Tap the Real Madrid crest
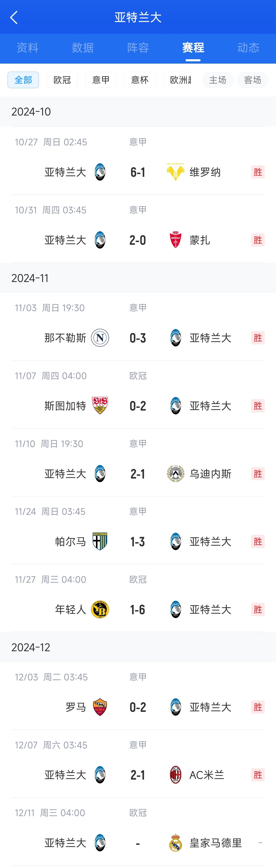This screenshot has width=276, height=868. tap(175, 843)
